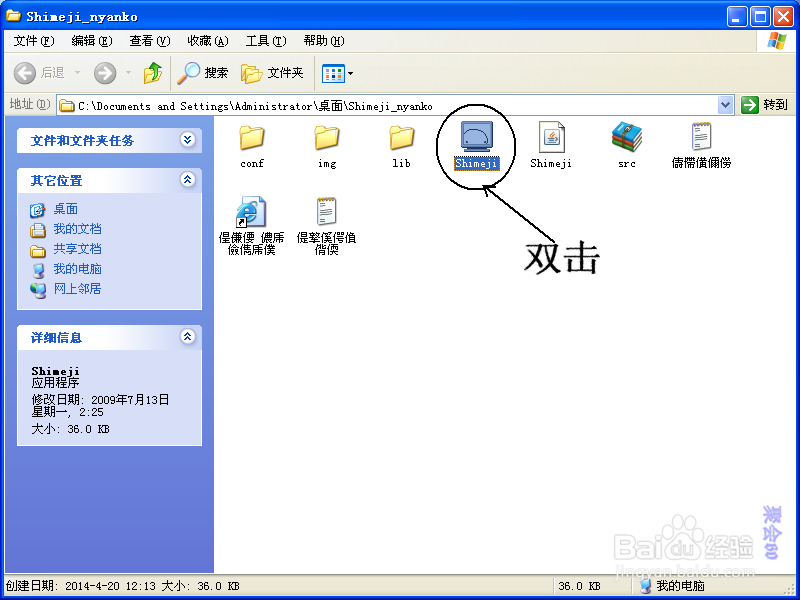Click the window resize grip corner
The height and width of the screenshot is (600, 800).
tap(789, 588)
